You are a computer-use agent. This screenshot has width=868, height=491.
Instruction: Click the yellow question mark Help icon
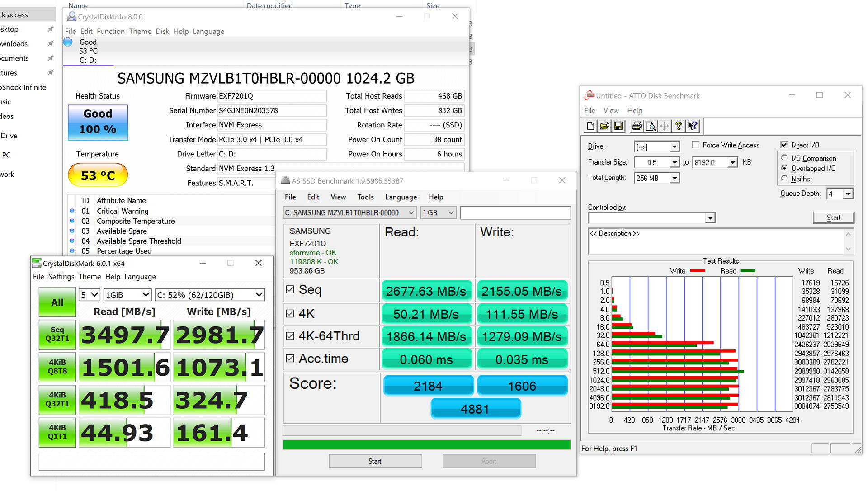(x=678, y=126)
